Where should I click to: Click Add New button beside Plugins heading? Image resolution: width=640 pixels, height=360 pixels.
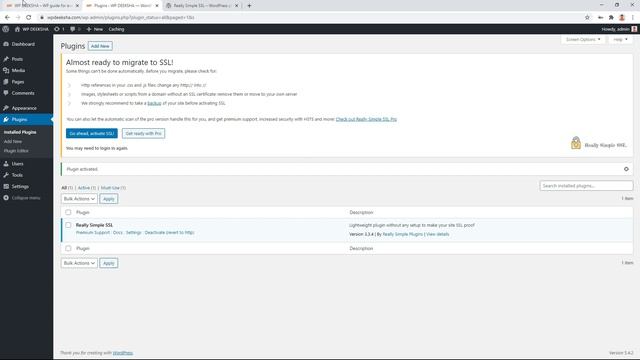point(100,46)
